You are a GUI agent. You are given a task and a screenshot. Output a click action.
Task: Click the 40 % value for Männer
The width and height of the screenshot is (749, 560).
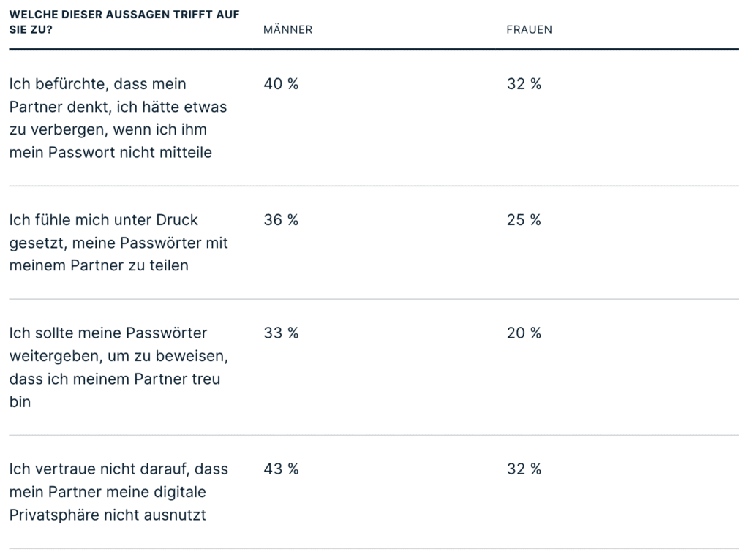(281, 84)
